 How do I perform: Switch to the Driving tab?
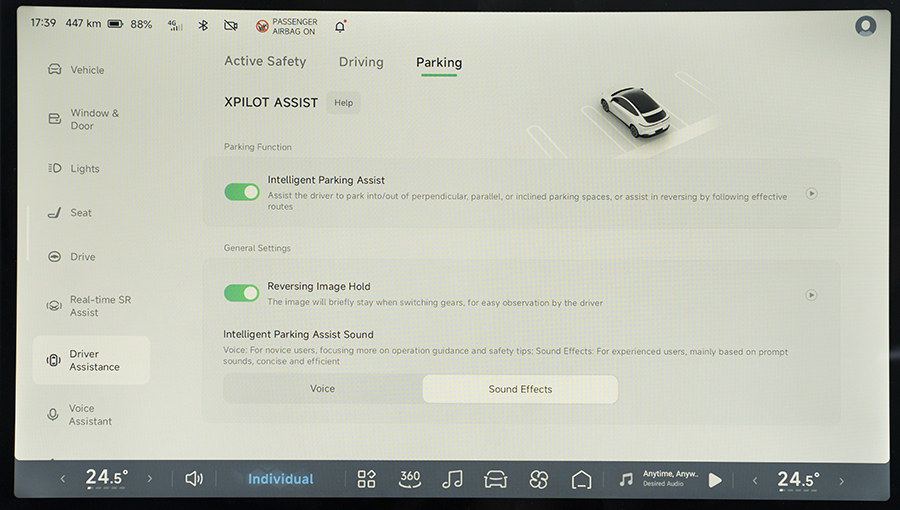[361, 62]
